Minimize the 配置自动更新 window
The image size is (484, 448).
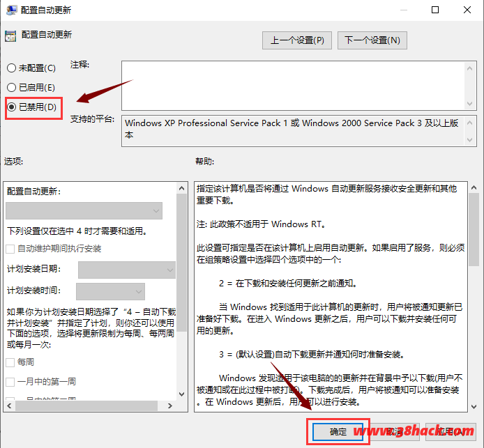coord(402,10)
